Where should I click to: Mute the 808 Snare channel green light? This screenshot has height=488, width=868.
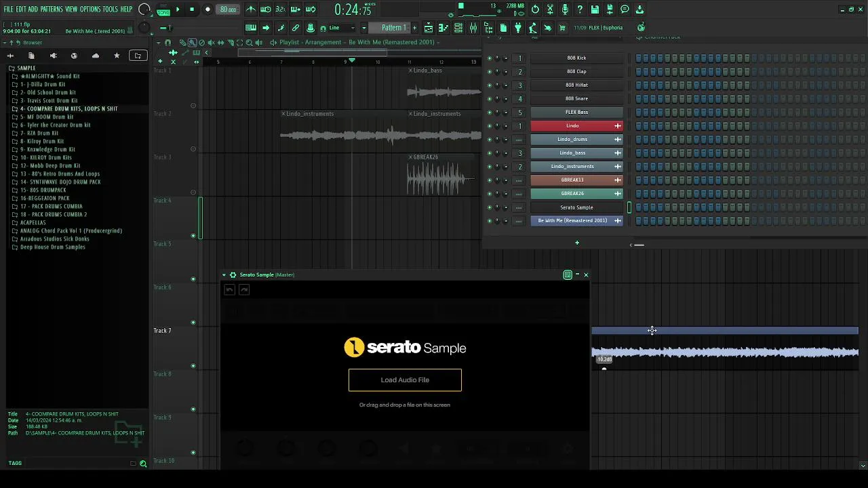(490, 99)
